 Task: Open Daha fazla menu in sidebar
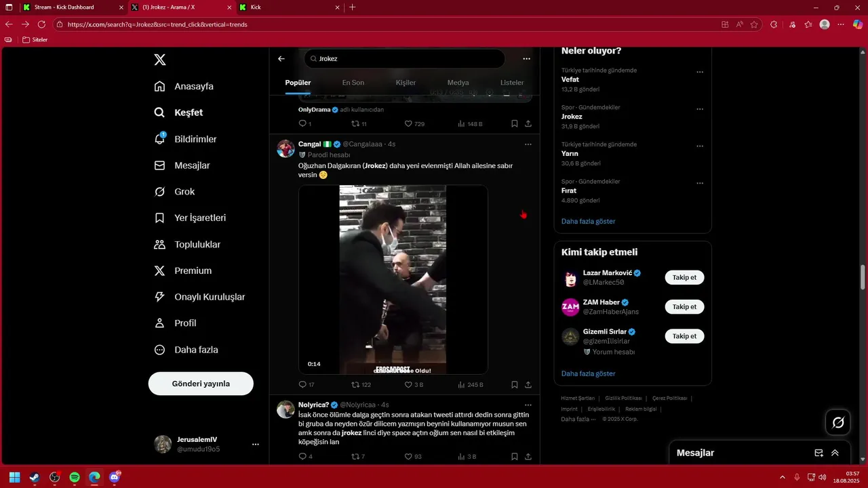(186, 350)
